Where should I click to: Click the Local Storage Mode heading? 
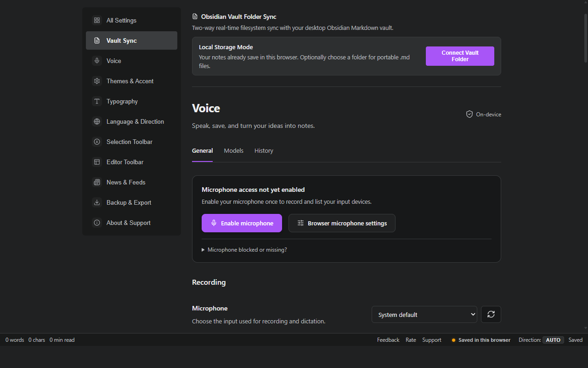click(226, 47)
